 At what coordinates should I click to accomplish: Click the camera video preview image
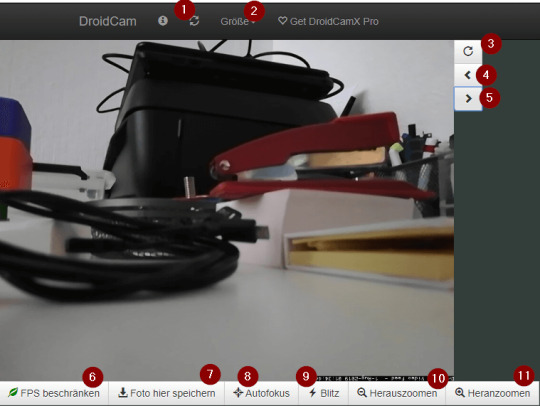(227, 210)
